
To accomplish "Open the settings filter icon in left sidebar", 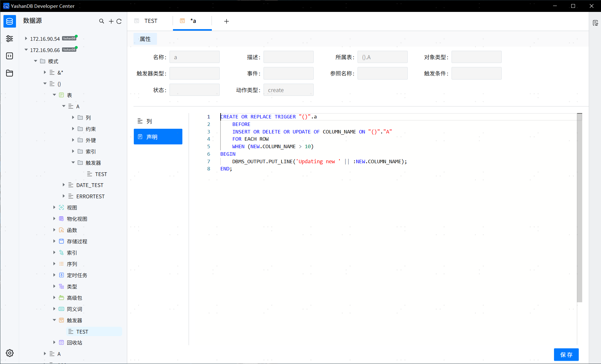I will (x=9, y=39).
